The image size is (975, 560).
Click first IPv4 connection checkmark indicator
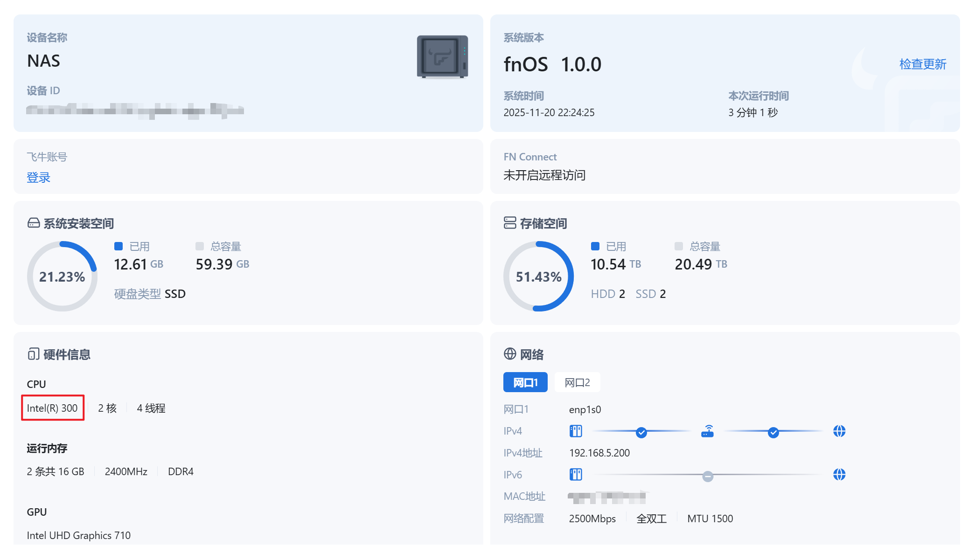641,432
